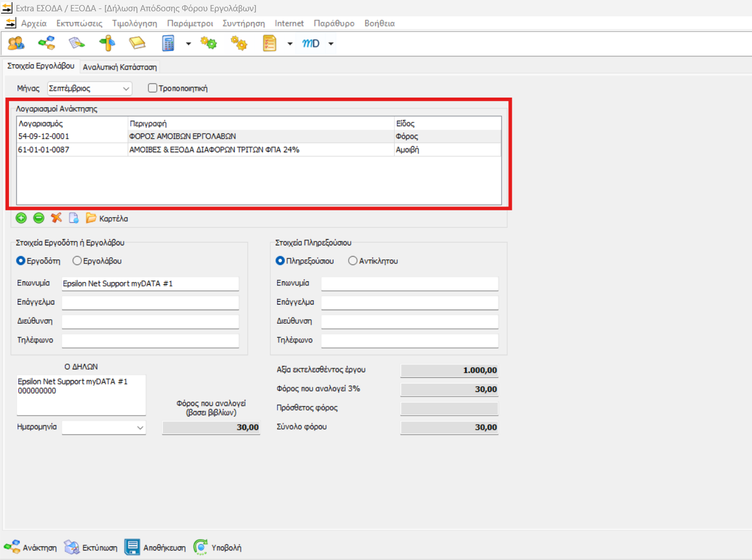Select the Εργολάβου radio button
This screenshot has width=752, height=560.
77,261
